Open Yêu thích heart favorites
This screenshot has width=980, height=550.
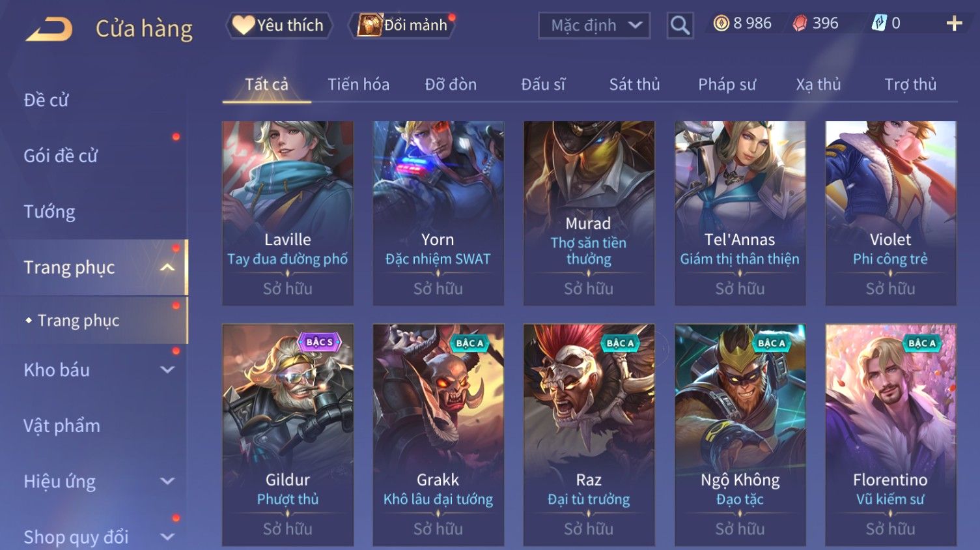(x=279, y=25)
